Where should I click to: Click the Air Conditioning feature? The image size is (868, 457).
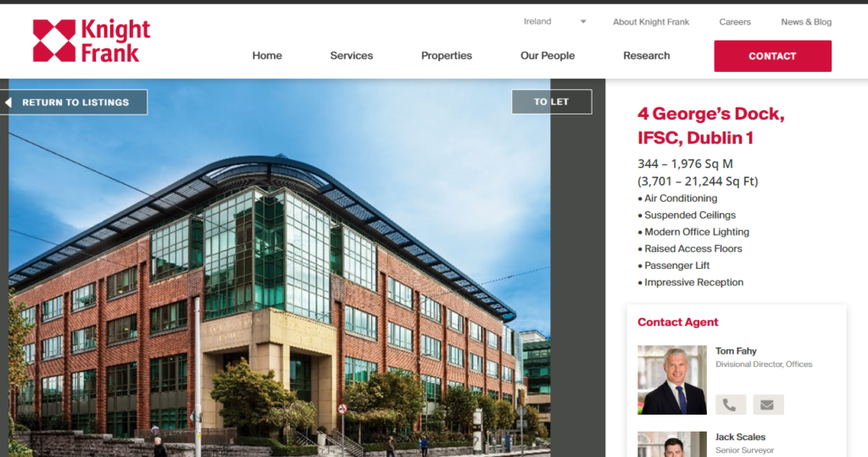click(x=681, y=198)
